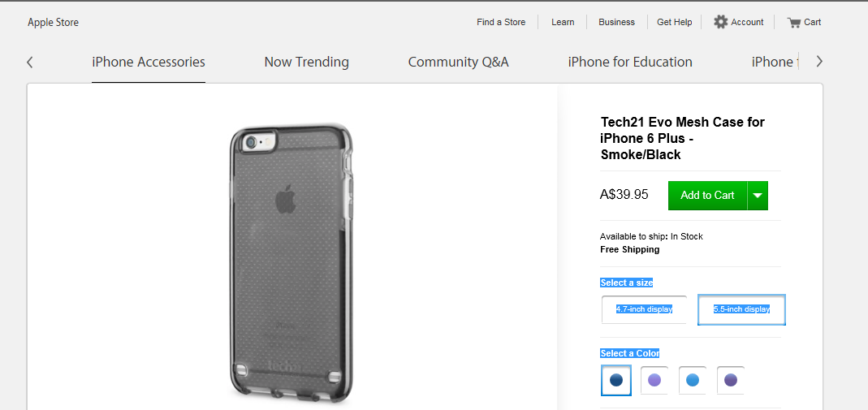Switch to the iPhone Accessories tab
The width and height of the screenshot is (868, 410).
(149, 62)
